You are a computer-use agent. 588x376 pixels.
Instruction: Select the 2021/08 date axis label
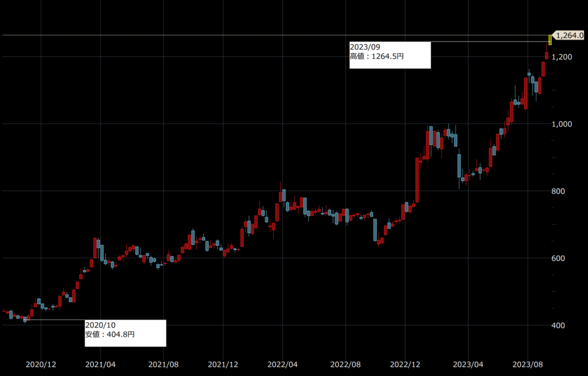coord(164,365)
